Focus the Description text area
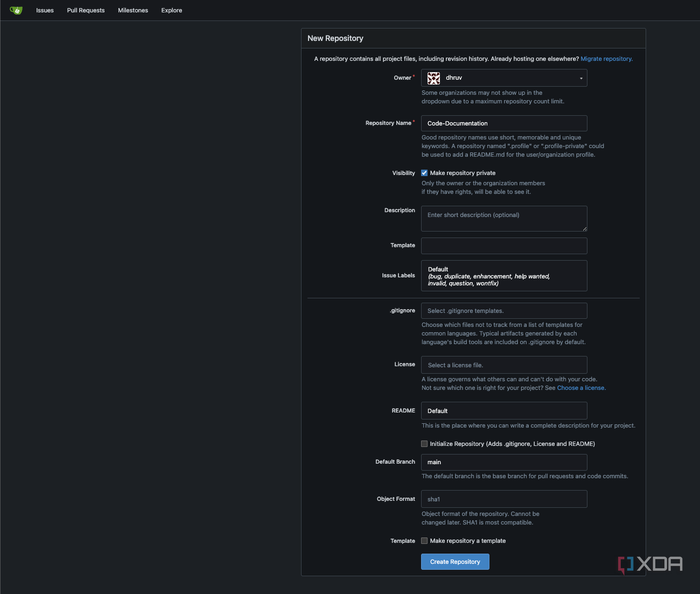This screenshot has height=594, width=700. (504, 219)
